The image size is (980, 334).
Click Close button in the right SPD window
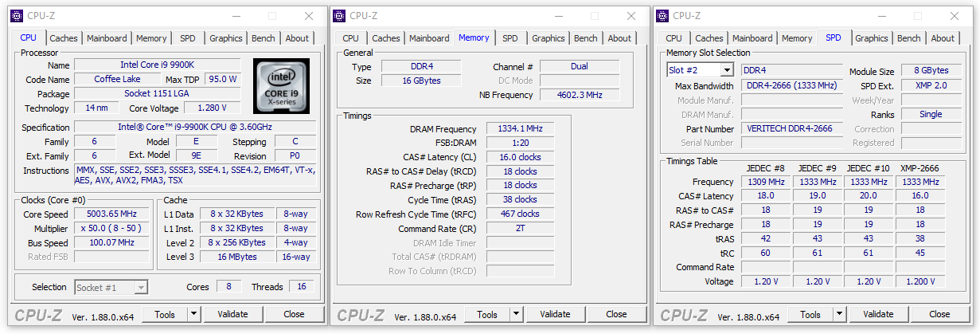939,314
